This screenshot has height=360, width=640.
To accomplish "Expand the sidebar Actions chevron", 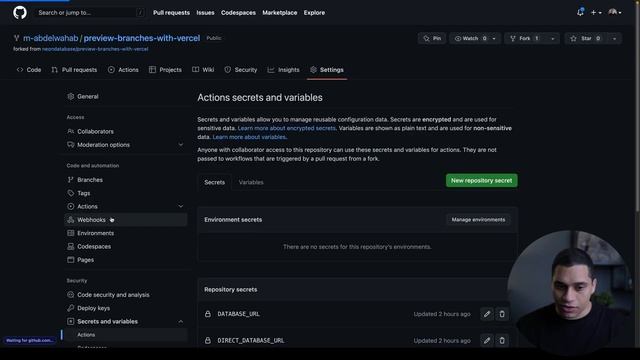I will (181, 207).
